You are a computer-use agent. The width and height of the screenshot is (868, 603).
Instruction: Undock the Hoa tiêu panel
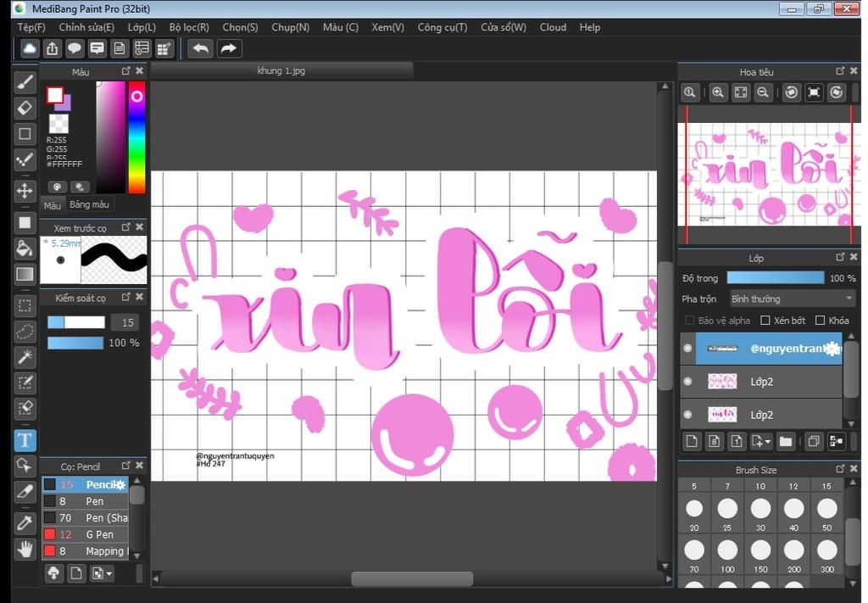click(840, 71)
